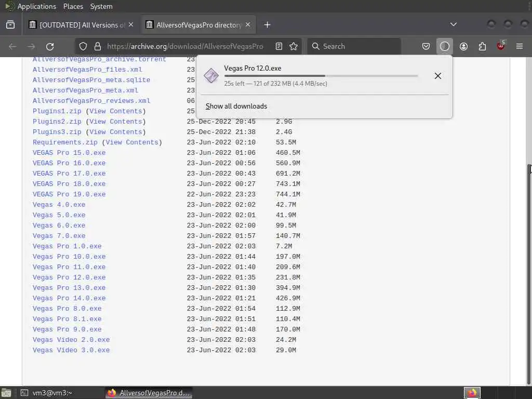The height and width of the screenshot is (399, 532).
Task: Close the AllversofVegasPro directory tab
Action: pyautogui.click(x=248, y=25)
